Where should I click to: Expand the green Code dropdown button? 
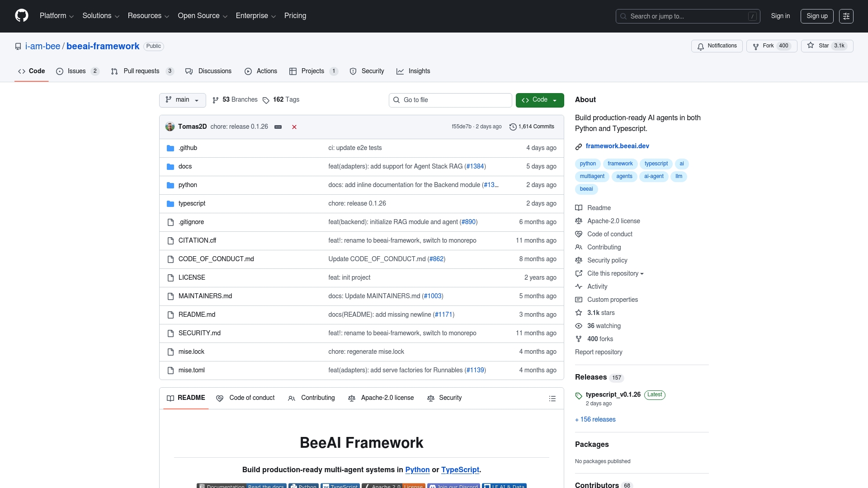pyautogui.click(x=539, y=100)
